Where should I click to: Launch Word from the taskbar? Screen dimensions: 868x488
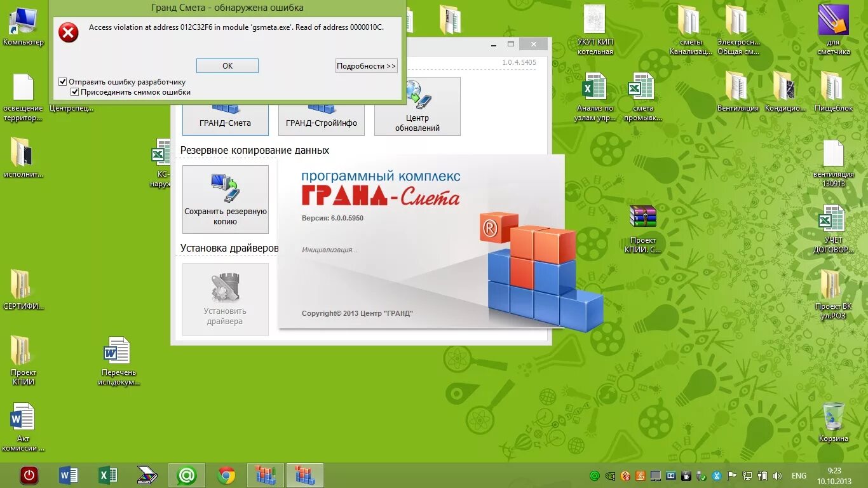point(69,475)
